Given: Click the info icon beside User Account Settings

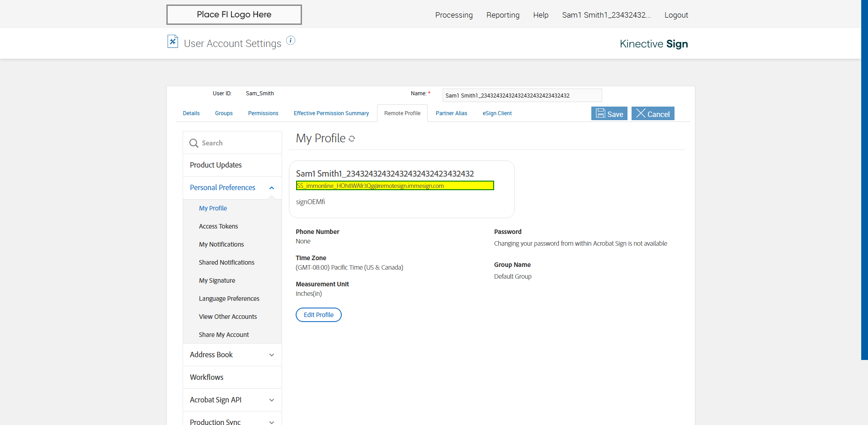Looking at the screenshot, I should [x=291, y=41].
